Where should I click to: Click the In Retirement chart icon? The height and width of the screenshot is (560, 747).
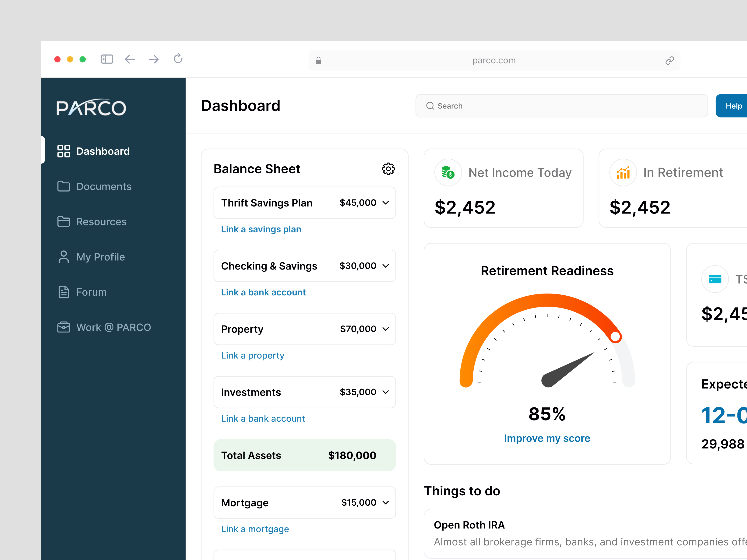point(623,172)
